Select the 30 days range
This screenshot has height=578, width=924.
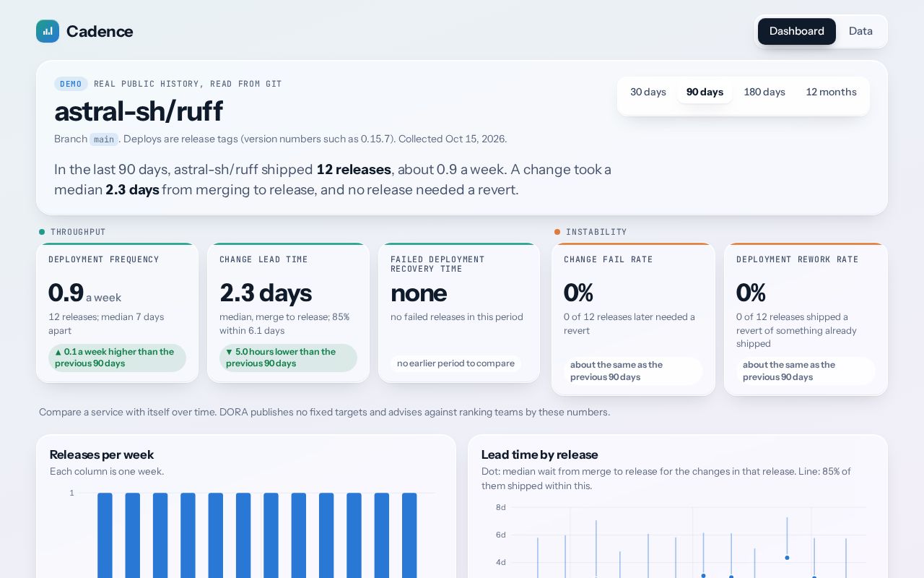[648, 92]
